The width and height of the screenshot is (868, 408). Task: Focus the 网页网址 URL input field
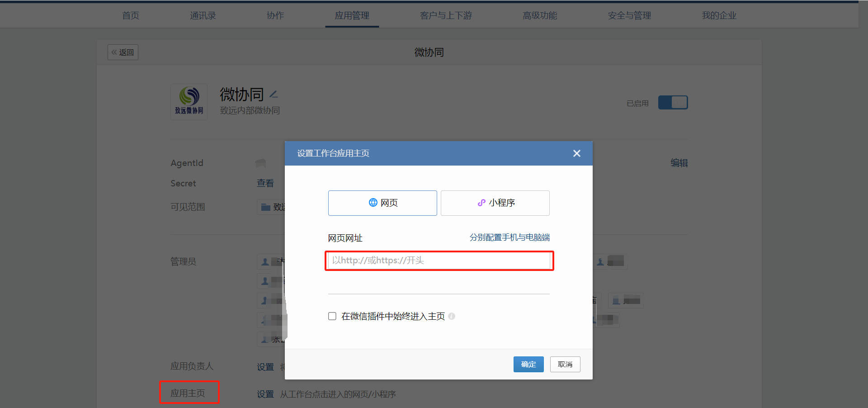pyautogui.click(x=439, y=261)
